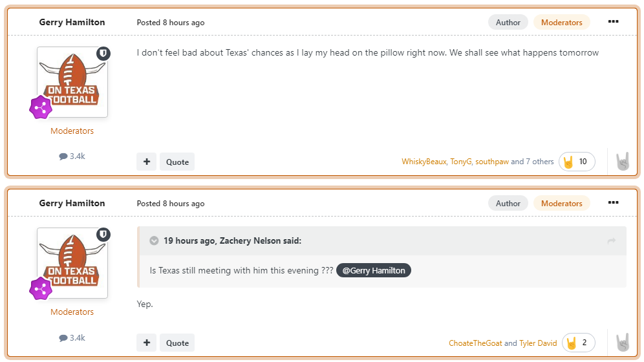Click the Moderators badge in second post header
The image size is (644, 362).
pos(561,203)
